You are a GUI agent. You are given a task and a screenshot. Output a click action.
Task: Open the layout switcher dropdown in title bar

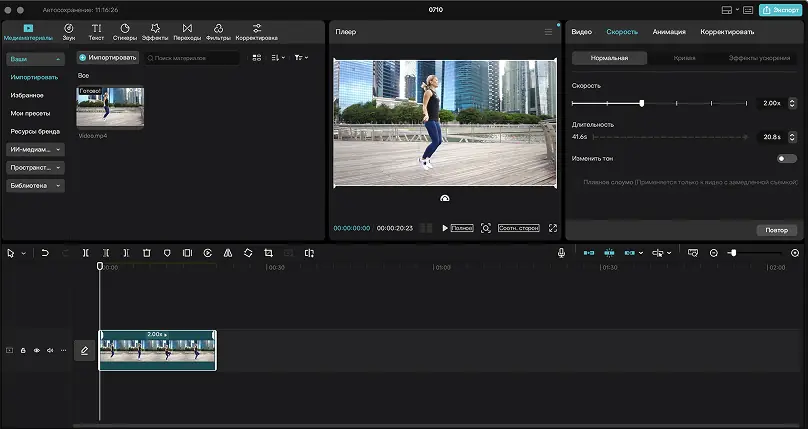tap(730, 10)
